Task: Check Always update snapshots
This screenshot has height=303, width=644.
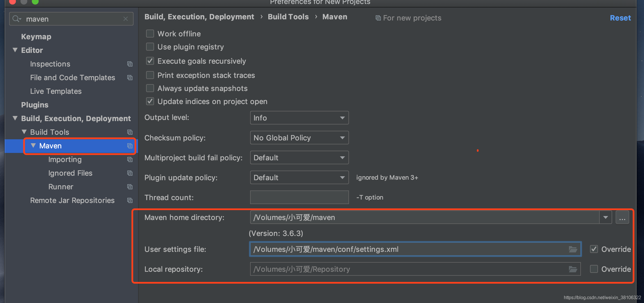Action: (x=150, y=88)
